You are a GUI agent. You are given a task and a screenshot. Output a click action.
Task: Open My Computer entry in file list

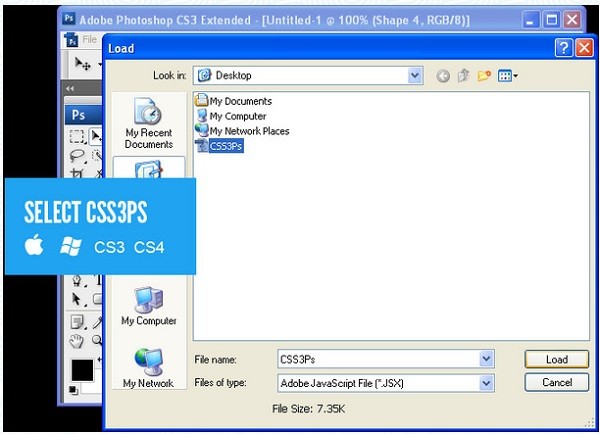point(231,116)
